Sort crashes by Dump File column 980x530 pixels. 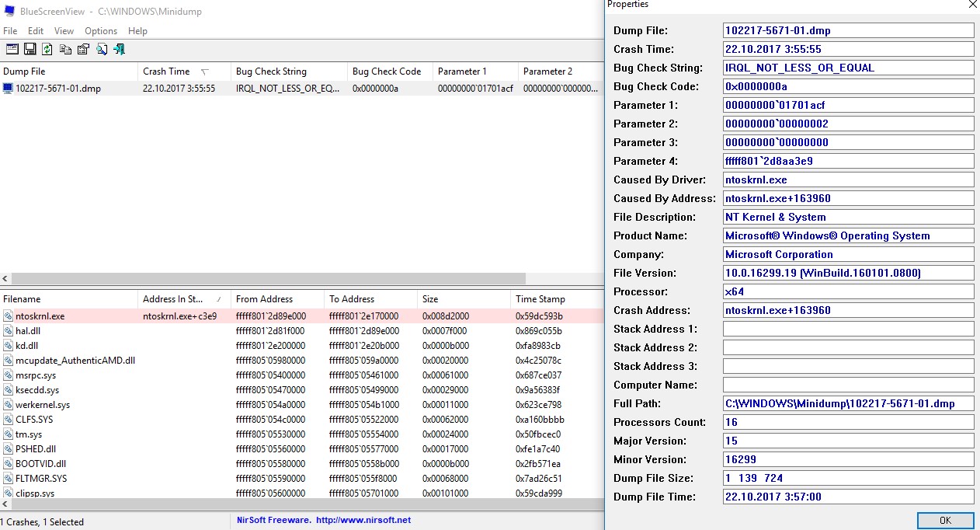click(69, 71)
